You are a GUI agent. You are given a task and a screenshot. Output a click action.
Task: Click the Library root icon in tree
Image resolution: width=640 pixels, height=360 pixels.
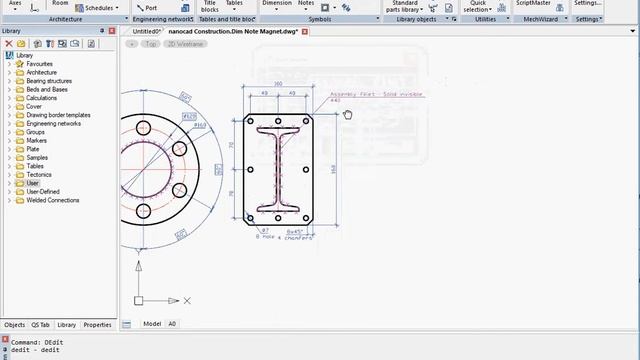(9, 55)
